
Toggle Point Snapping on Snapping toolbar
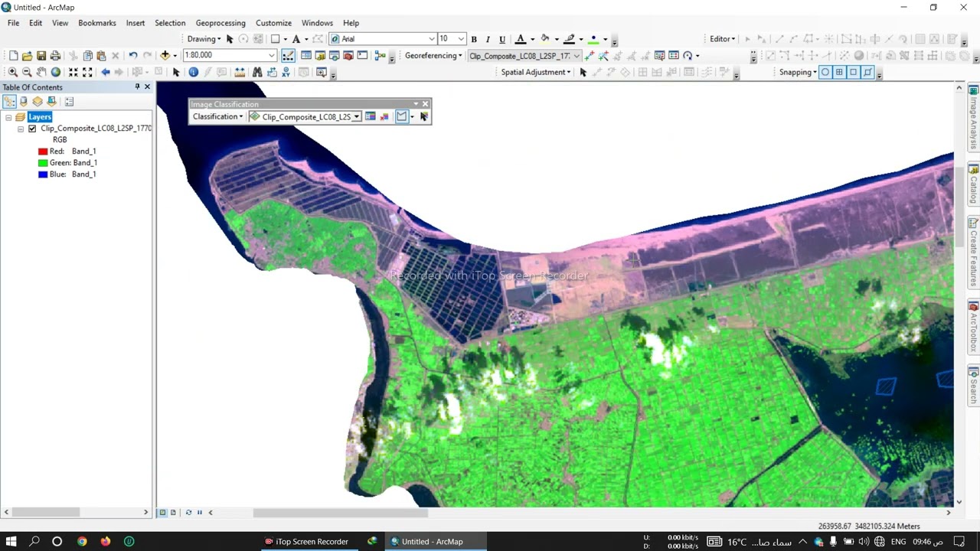(x=825, y=72)
